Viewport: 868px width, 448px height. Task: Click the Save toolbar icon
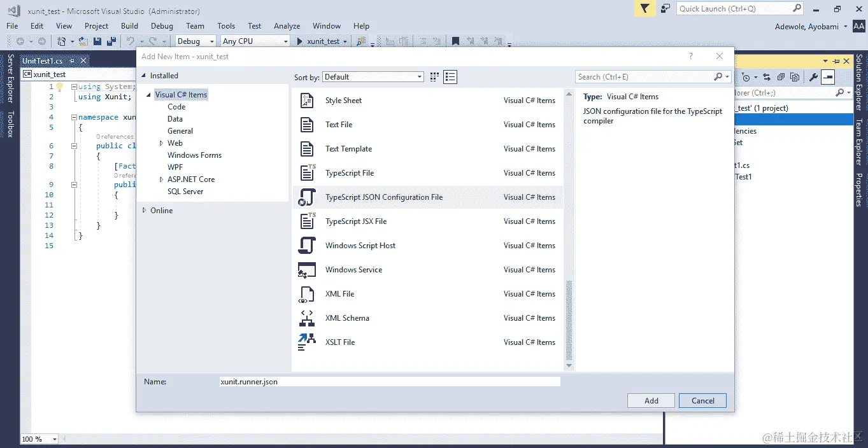[97, 41]
